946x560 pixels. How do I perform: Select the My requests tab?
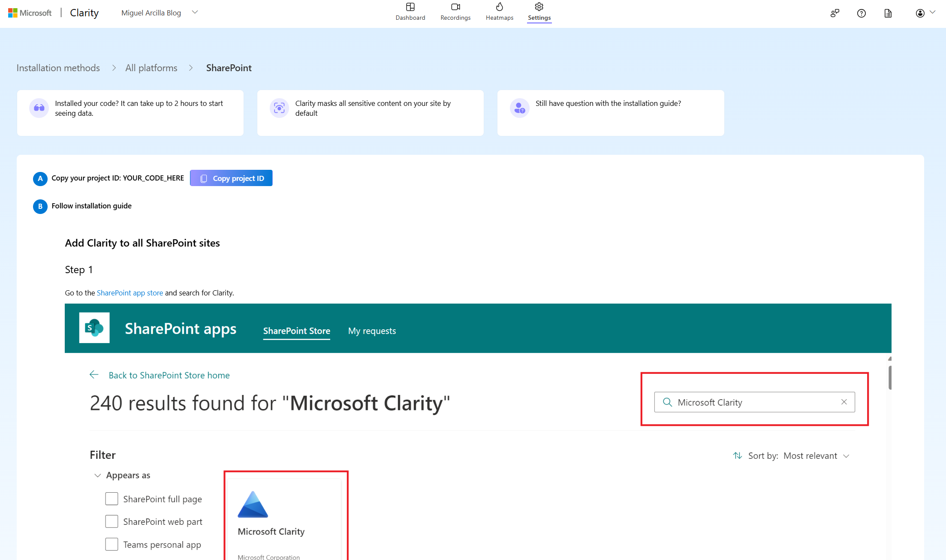click(372, 331)
